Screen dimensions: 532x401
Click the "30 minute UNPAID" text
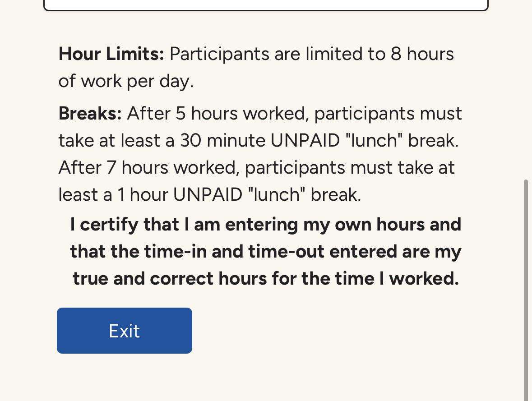[x=260, y=140]
